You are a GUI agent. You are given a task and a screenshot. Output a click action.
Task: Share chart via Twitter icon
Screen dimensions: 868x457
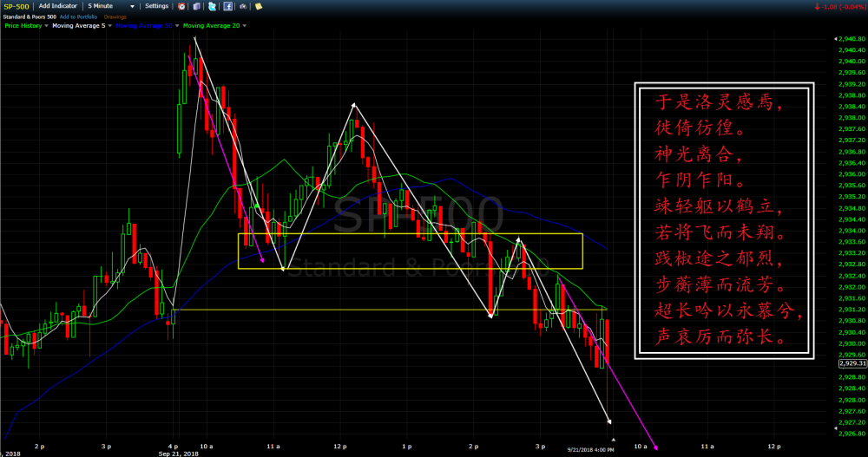coord(213,6)
